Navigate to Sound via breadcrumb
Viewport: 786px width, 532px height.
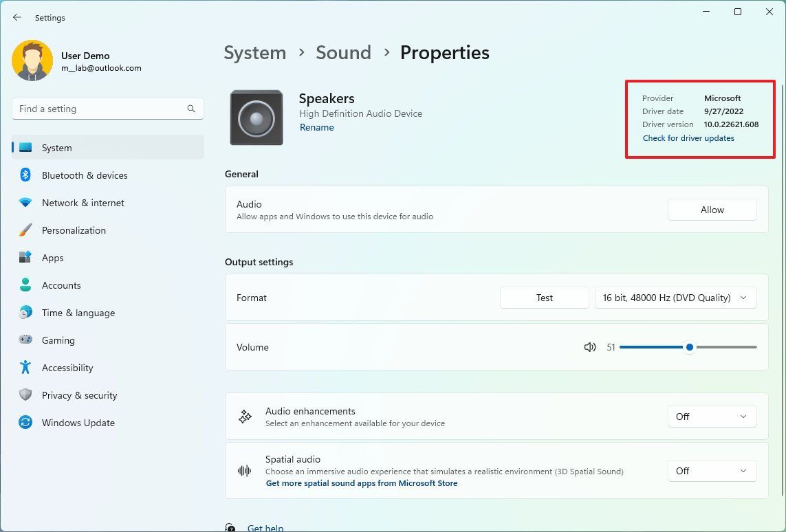343,52
